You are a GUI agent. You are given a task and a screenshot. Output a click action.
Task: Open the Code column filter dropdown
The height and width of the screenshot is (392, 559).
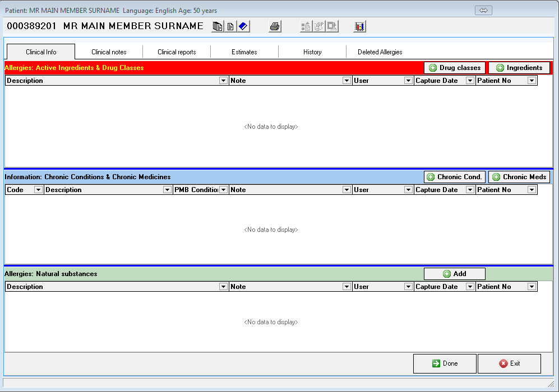pos(38,190)
